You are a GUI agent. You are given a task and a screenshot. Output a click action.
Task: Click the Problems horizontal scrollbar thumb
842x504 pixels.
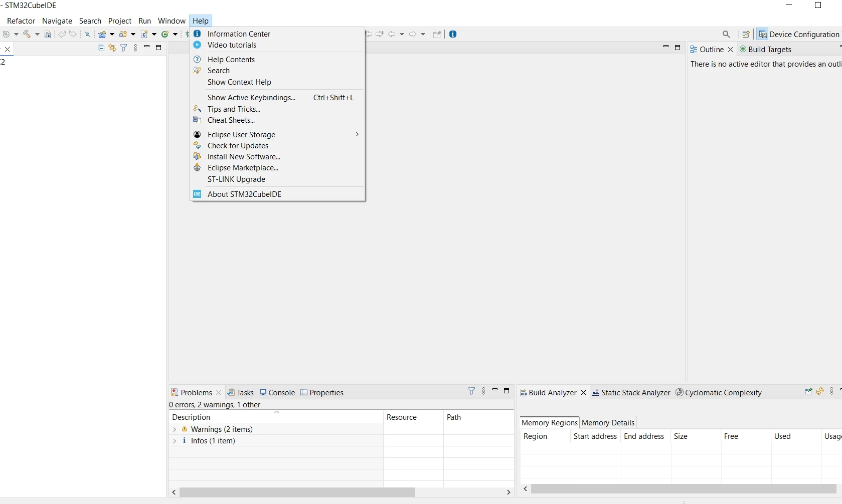click(297, 492)
